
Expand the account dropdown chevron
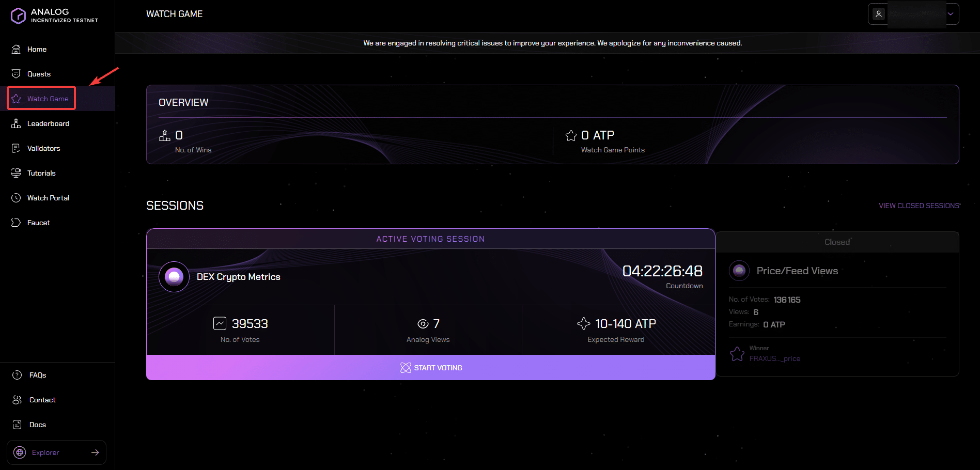click(x=951, y=14)
